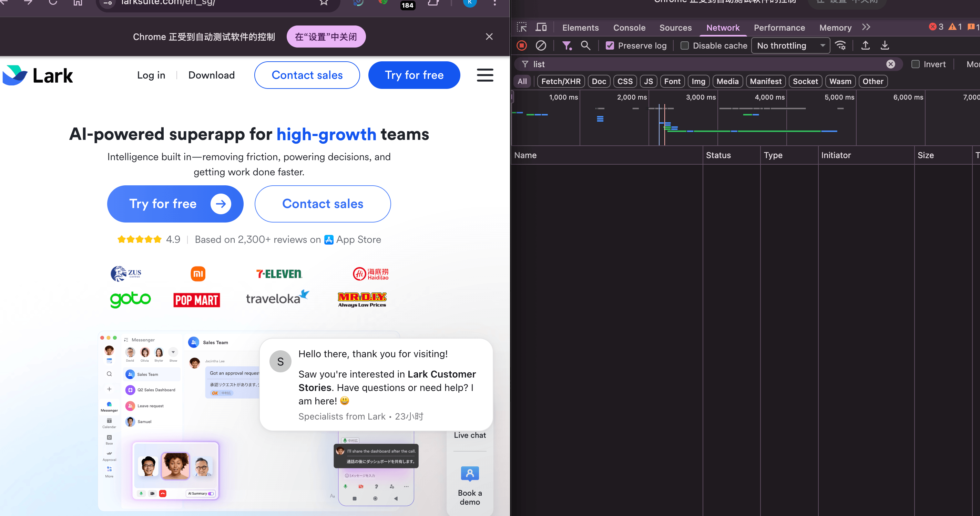Clear the 'list' filter text

[x=891, y=64]
